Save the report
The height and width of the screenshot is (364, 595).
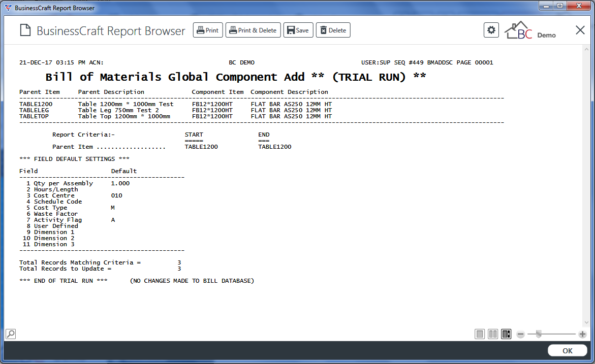pyautogui.click(x=298, y=30)
